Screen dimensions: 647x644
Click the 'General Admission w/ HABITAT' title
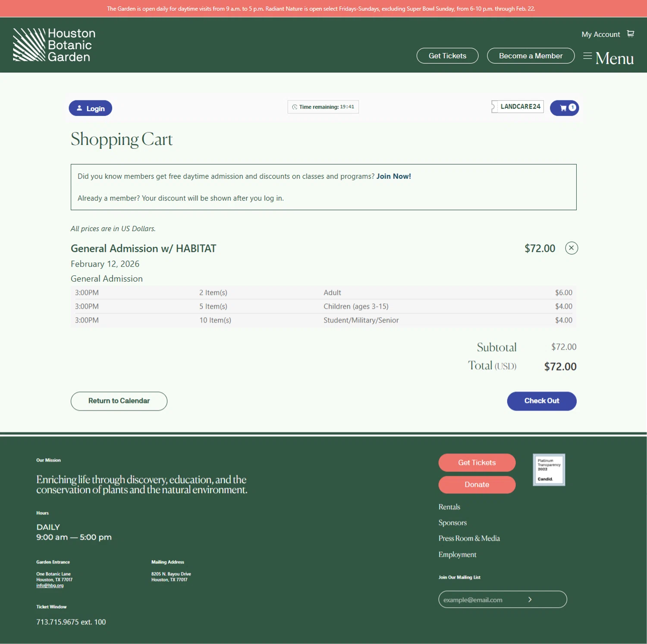[143, 249]
